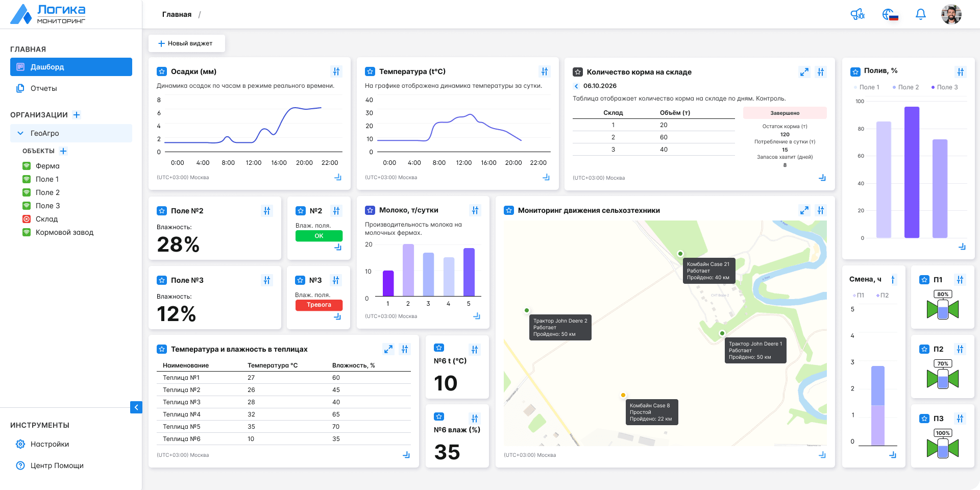
Task: Click the Тревога status badge
Action: 319,305
